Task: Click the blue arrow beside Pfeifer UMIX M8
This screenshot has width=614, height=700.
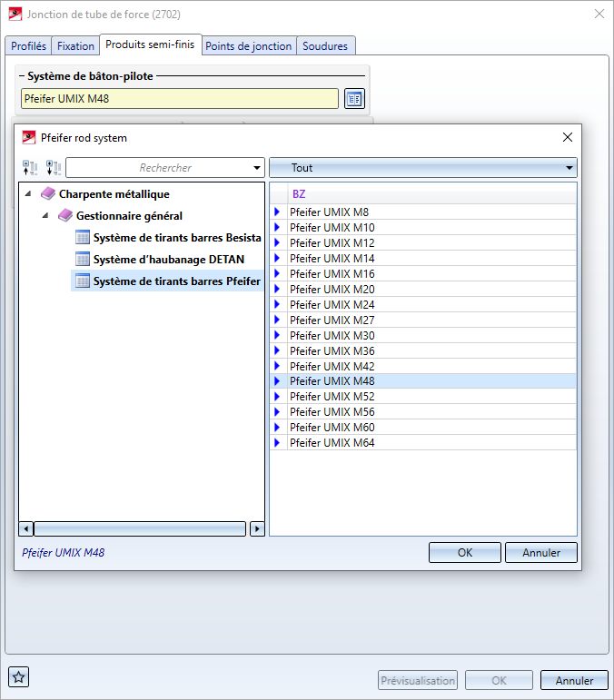Action: point(277,212)
